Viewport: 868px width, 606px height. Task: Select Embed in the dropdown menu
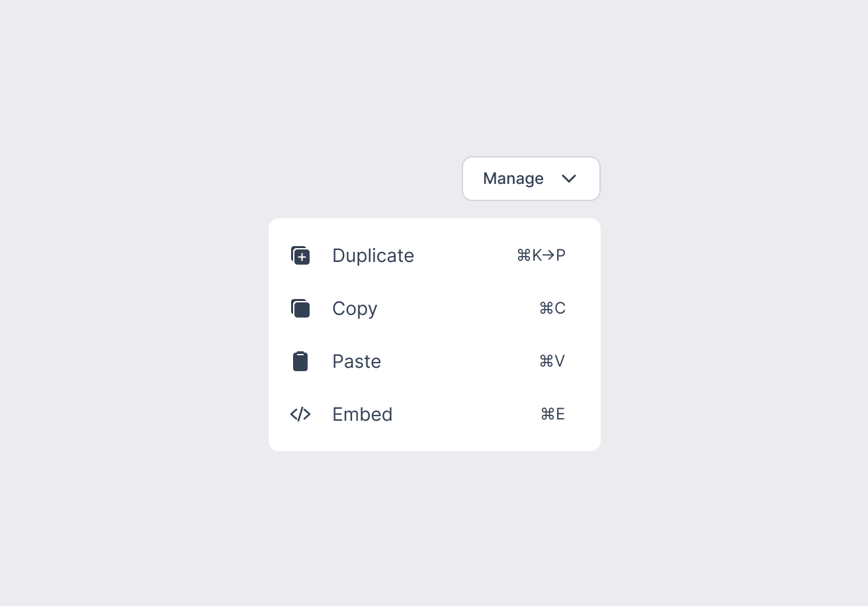tap(363, 414)
